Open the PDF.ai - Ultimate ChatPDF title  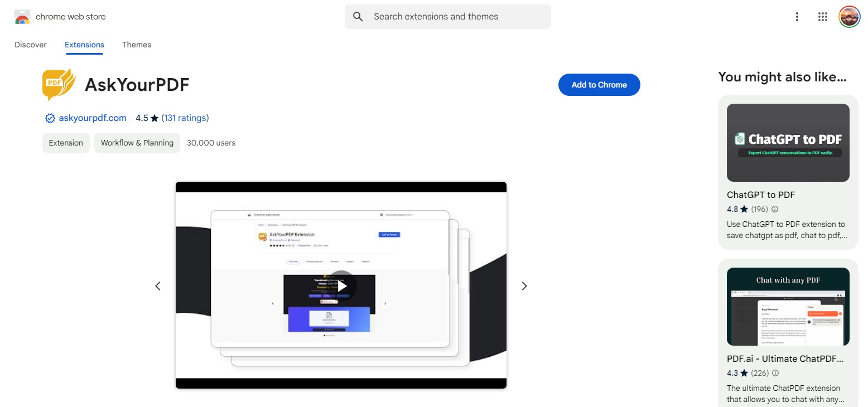(x=785, y=359)
